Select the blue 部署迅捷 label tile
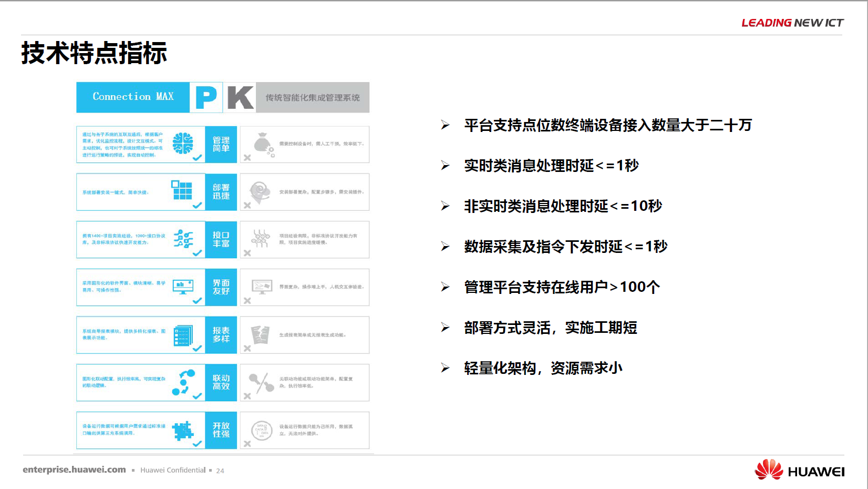The height and width of the screenshot is (489, 868). [221, 192]
